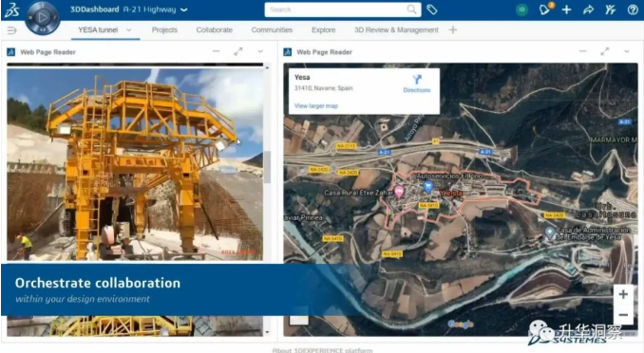
Task: Expand the right Web Page Reader to fullscreen
Action: [x=604, y=51]
